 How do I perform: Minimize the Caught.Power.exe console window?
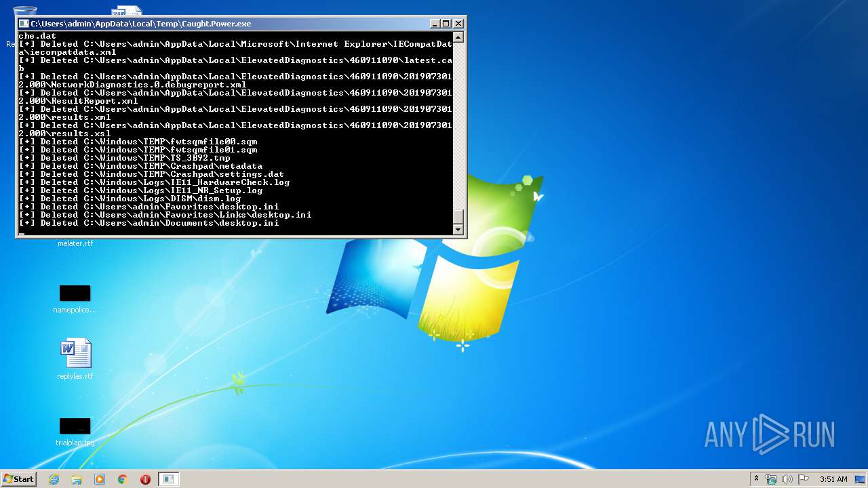point(435,24)
